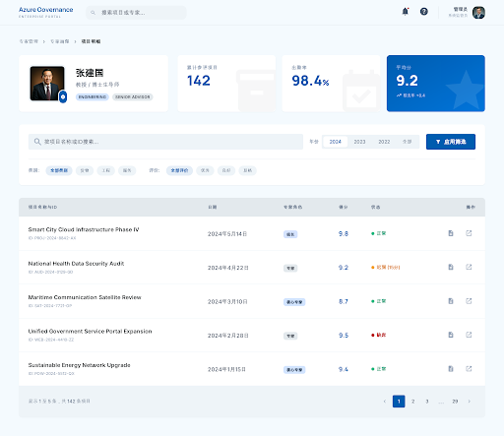Image resolution: width=504 pixels, height=436 pixels.
Task: Go to next page arrow in pagination
Action: (x=470, y=402)
